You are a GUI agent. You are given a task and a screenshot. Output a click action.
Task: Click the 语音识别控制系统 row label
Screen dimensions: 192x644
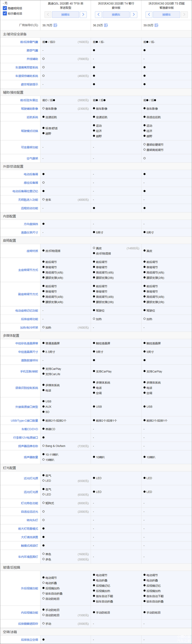click(x=27, y=388)
